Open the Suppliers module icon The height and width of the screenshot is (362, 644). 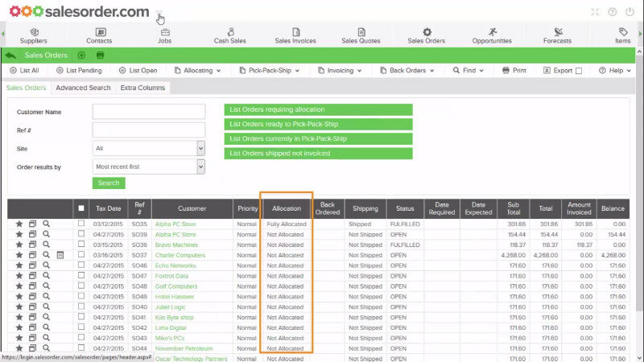pos(33,32)
